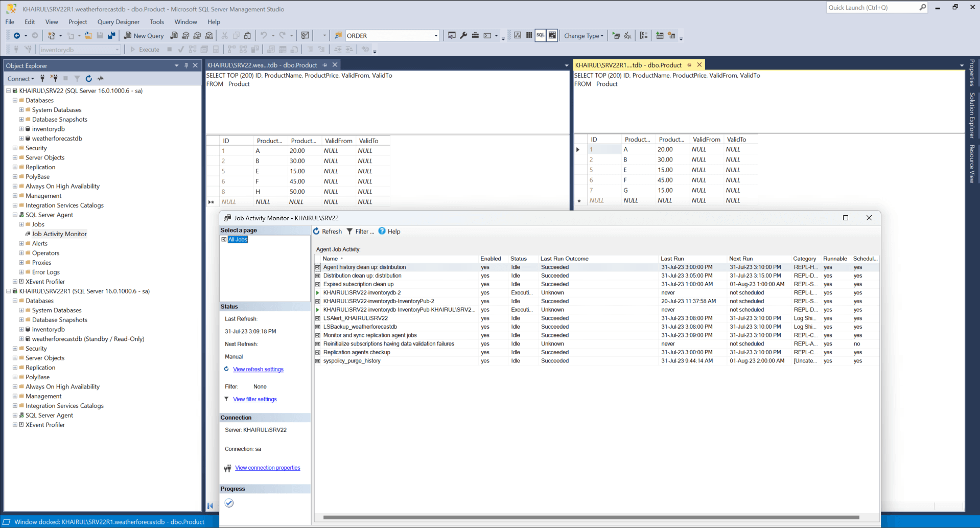
Task: Toggle the Show Diagram Pane button
Action: [x=518, y=36]
